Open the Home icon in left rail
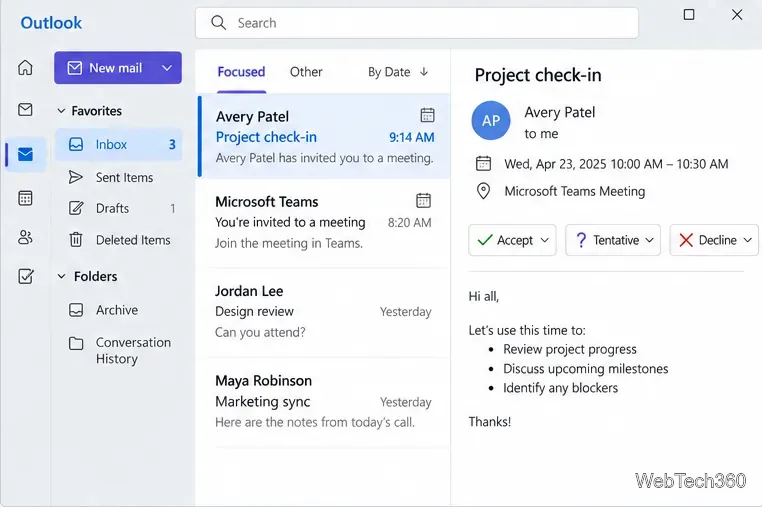This screenshot has width=762, height=507. pos(25,68)
